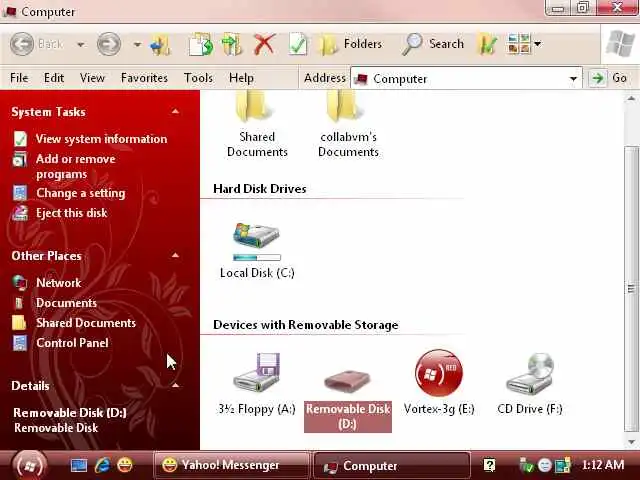
Task: Click the 1:12 AM clock
Action: click(x=603, y=464)
